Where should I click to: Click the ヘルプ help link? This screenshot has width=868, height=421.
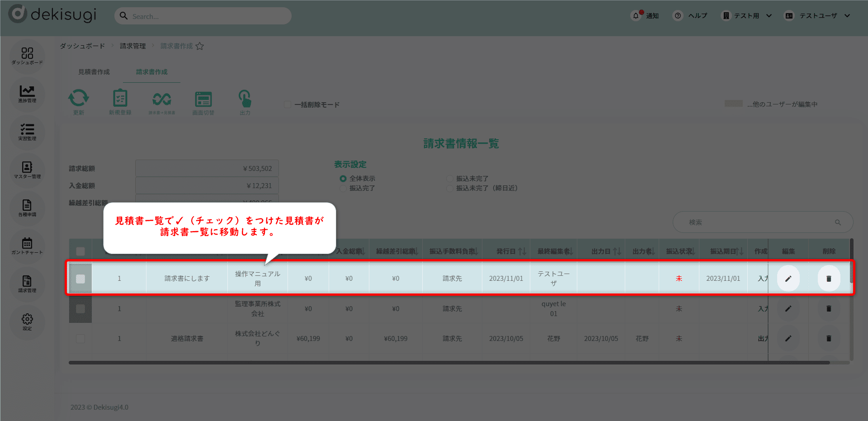(x=691, y=16)
